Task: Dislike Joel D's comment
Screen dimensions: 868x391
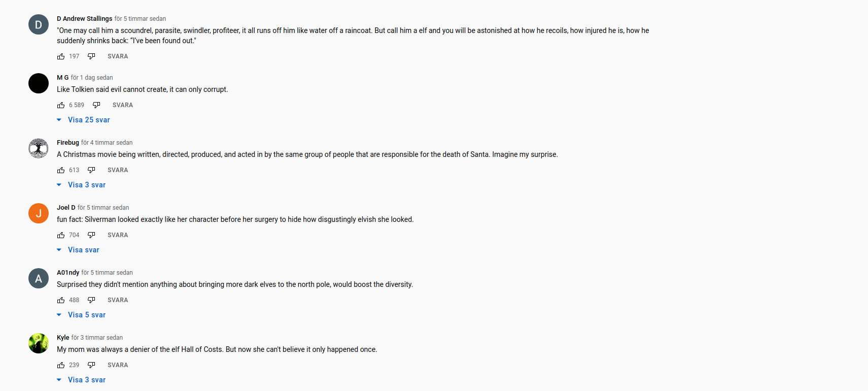Action: (x=91, y=235)
